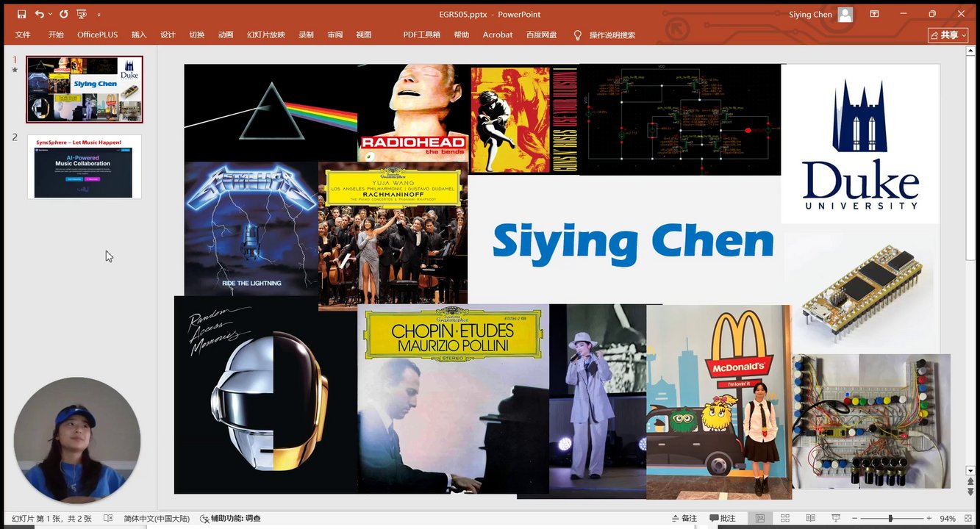Click the Siying Chen title text
This screenshot has height=529, width=980.
[x=633, y=242]
